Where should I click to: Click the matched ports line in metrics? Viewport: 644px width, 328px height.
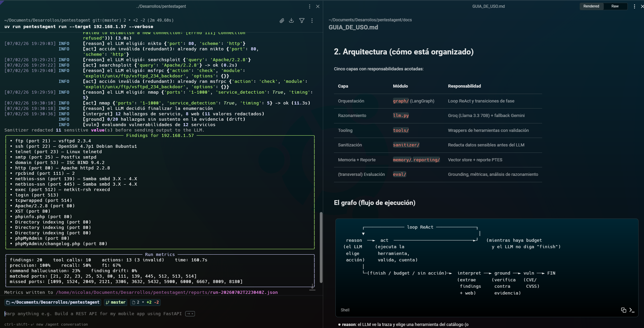click(x=103, y=276)
